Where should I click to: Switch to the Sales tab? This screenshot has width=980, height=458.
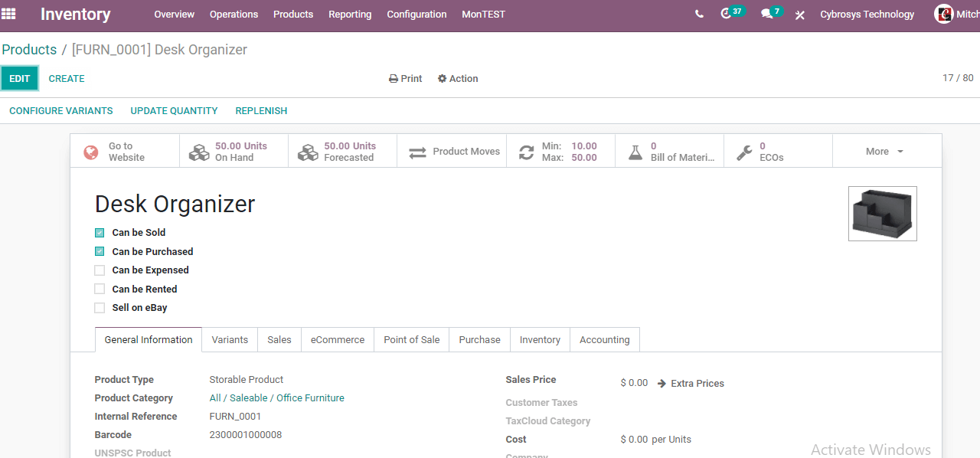point(279,340)
